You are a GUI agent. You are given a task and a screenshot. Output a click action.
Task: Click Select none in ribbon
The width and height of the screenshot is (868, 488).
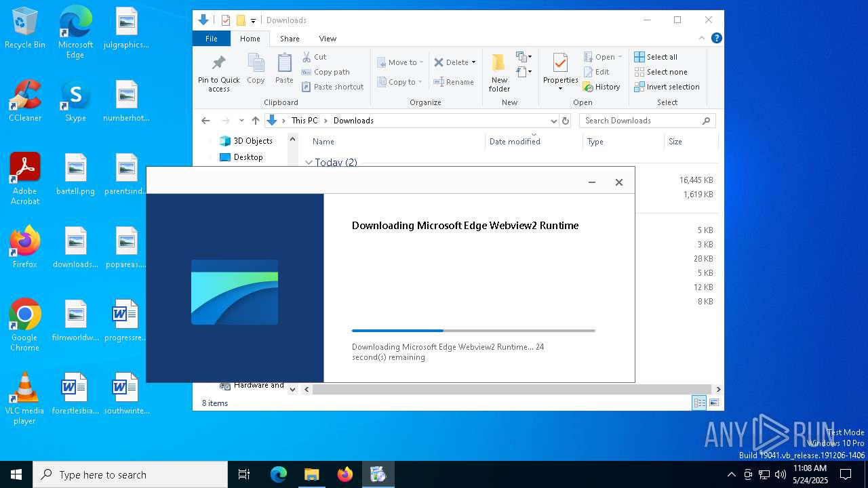pyautogui.click(x=660, y=72)
